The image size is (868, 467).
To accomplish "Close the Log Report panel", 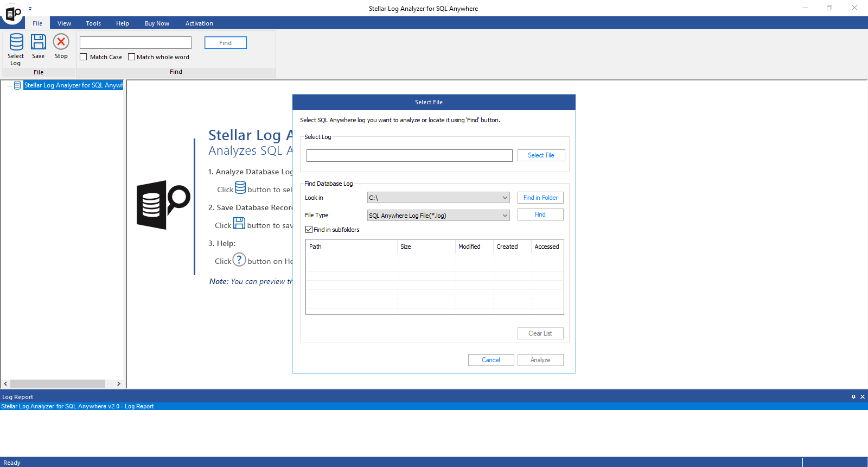I will click(x=863, y=397).
